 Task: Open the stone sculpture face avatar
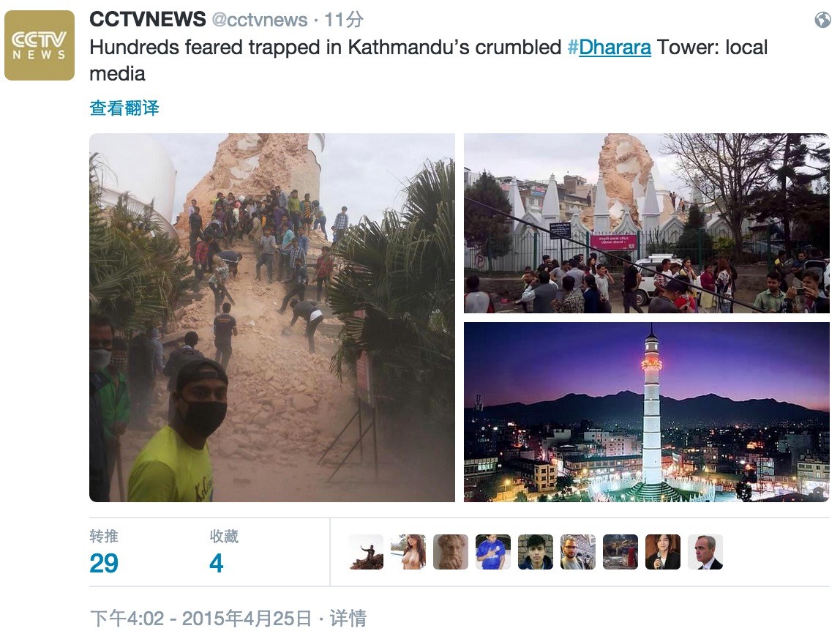(x=451, y=552)
